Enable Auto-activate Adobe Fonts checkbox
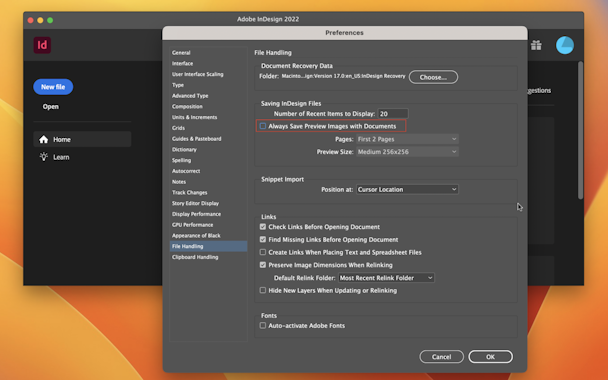The width and height of the screenshot is (608, 380). pos(263,325)
